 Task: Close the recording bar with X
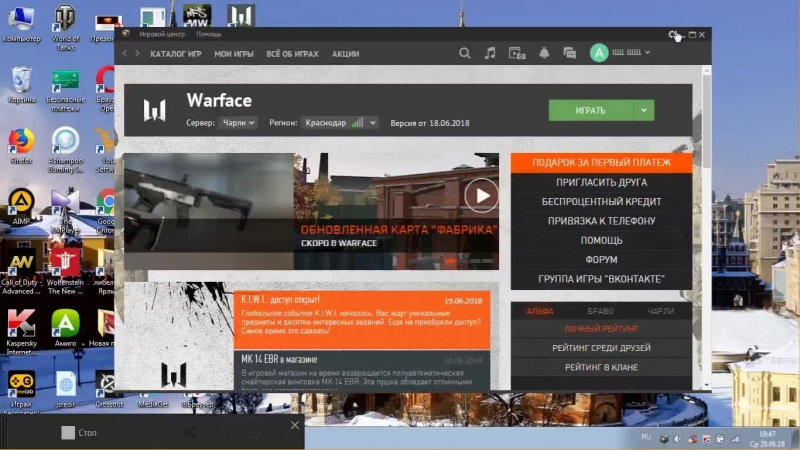click(295, 425)
